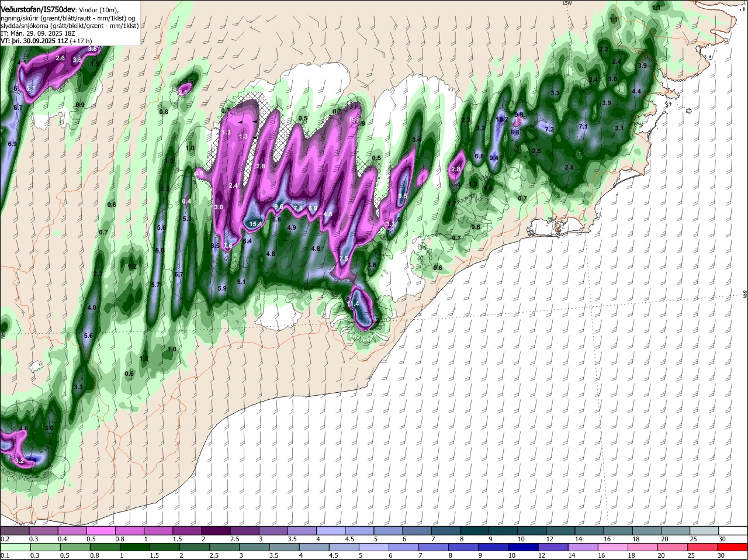This screenshot has width=748, height=560.
Task: Click the '15W' longitude label at the top
Action: point(566,3)
